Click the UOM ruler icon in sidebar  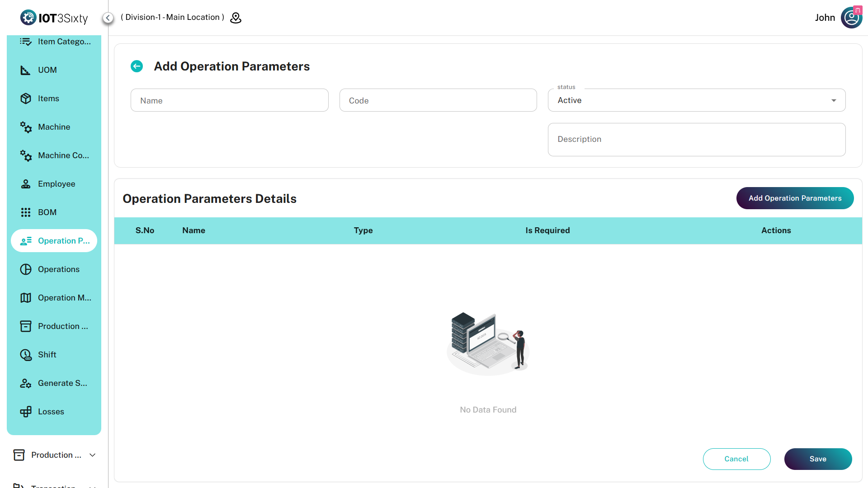[x=26, y=70]
